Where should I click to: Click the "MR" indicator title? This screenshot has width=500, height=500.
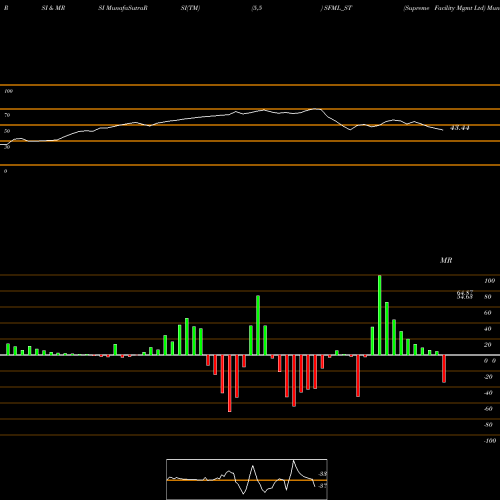click(x=446, y=260)
